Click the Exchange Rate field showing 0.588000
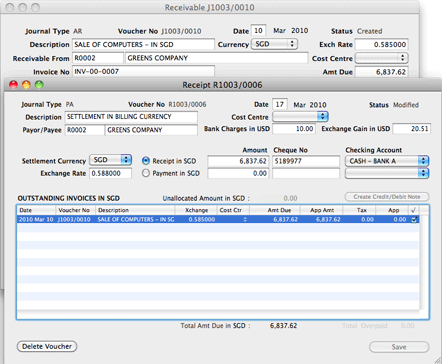This screenshot has height=364, width=442. click(x=110, y=173)
